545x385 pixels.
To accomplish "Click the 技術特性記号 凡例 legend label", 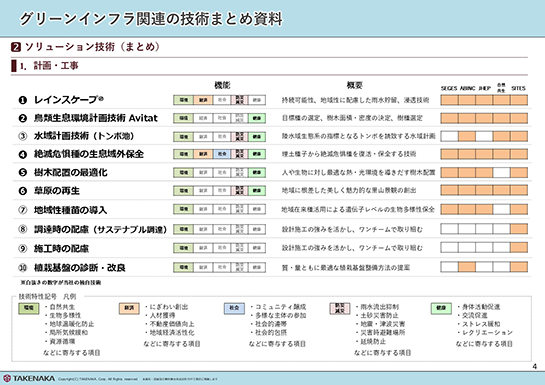I will coord(47,297).
